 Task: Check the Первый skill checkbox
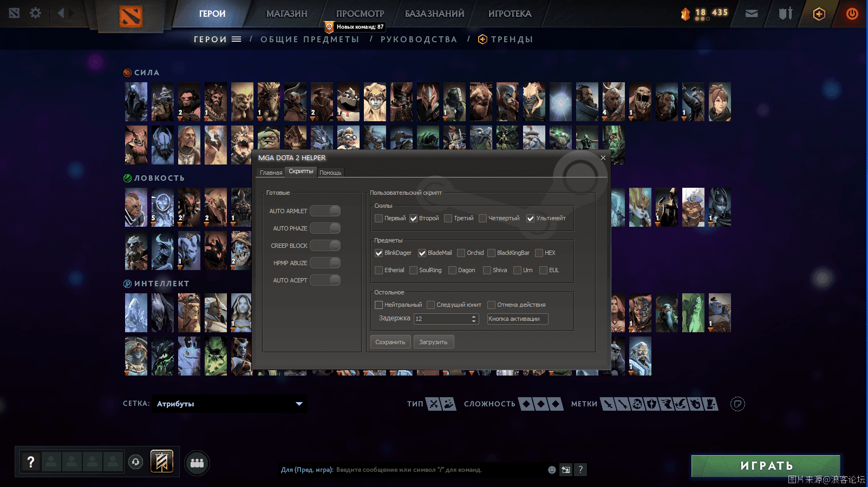pos(379,219)
